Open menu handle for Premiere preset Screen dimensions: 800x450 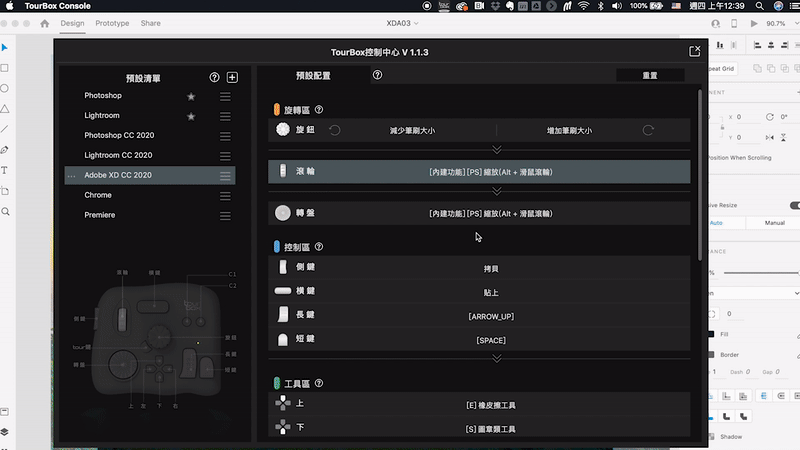tap(225, 216)
